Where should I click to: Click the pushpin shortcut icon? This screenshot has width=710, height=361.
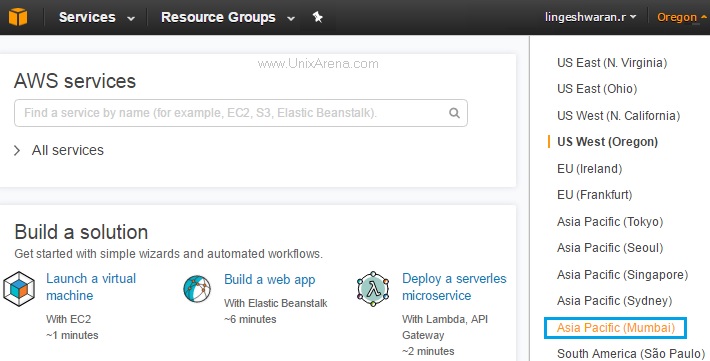click(317, 17)
